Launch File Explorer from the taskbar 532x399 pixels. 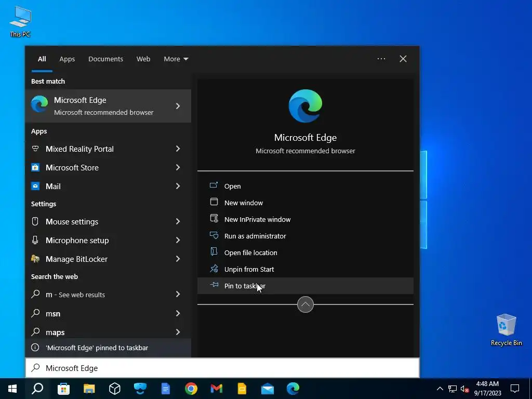click(89, 389)
